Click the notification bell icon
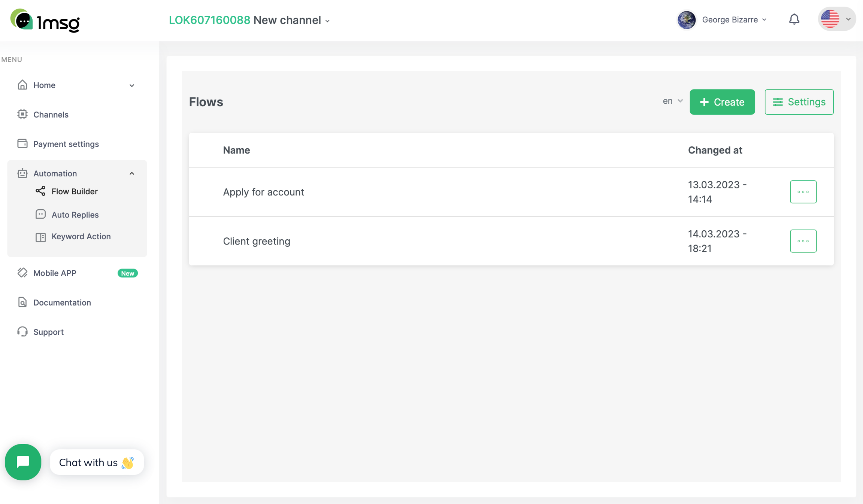 794,19
